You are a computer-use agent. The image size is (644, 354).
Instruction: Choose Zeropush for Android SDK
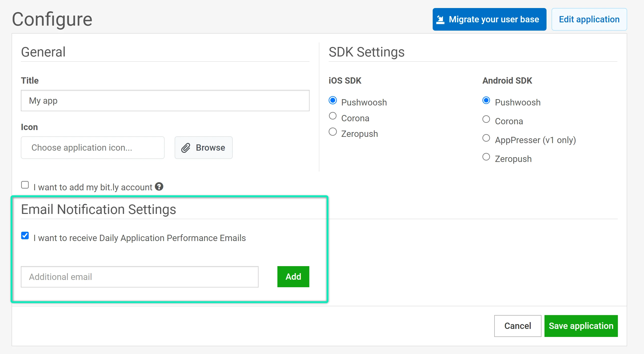(486, 157)
